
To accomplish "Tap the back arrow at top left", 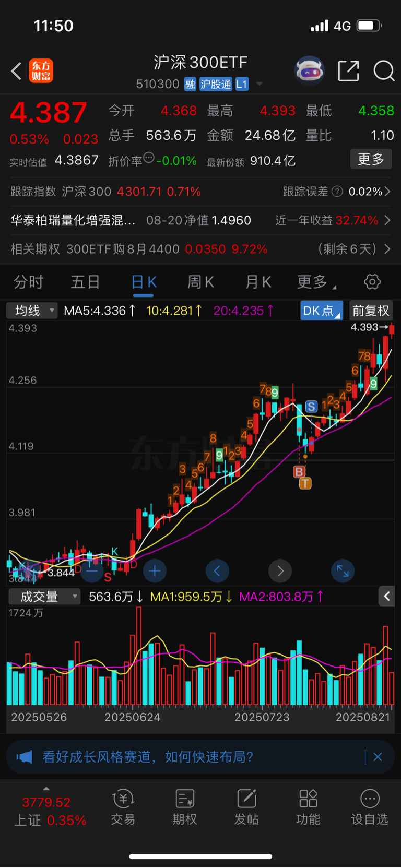I will click(x=16, y=71).
